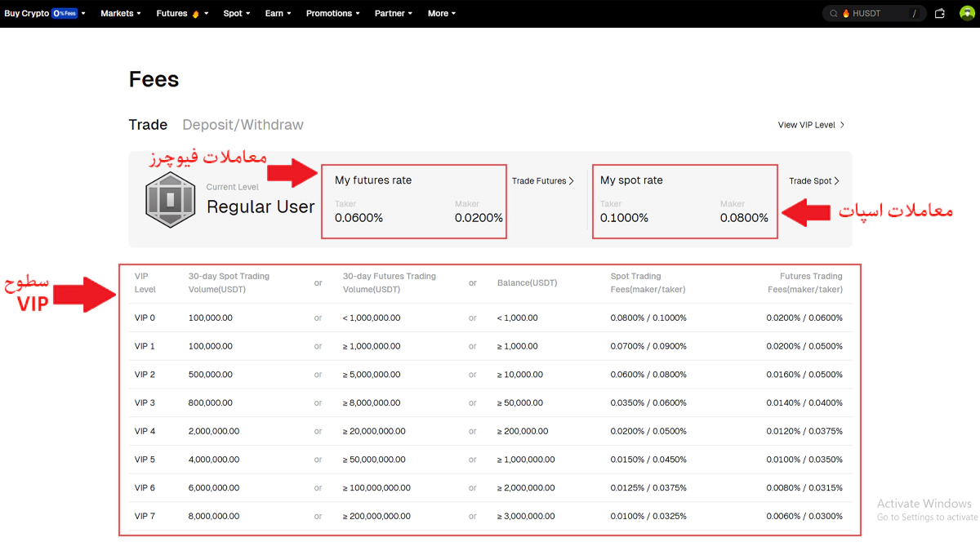Image resolution: width=980 pixels, height=551 pixels.
Task: Click the arrow beside Trade Futures
Action: (572, 181)
